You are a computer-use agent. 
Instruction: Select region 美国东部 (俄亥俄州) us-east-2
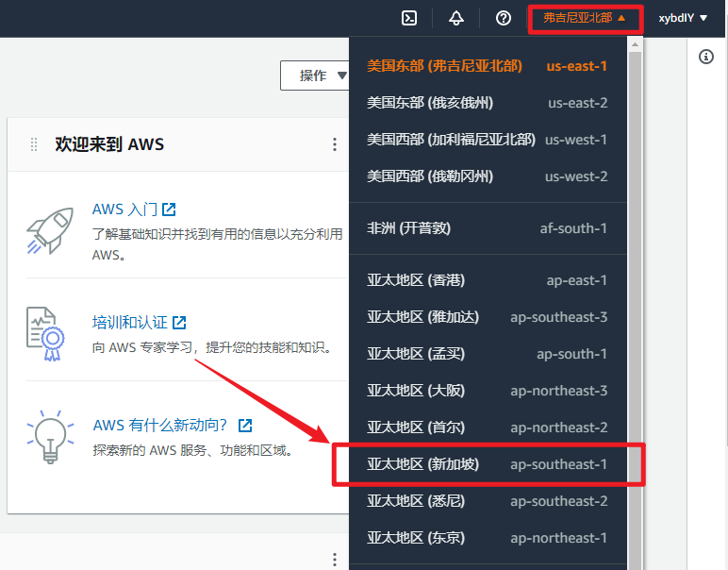[x=488, y=103]
